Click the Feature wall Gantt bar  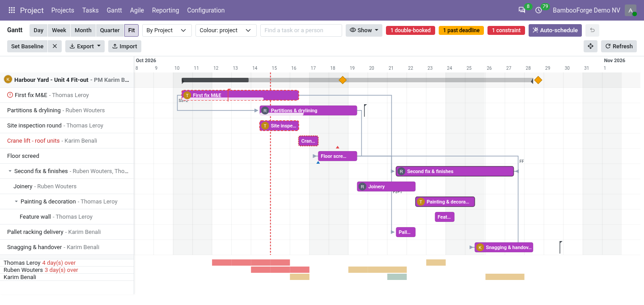[445, 217]
